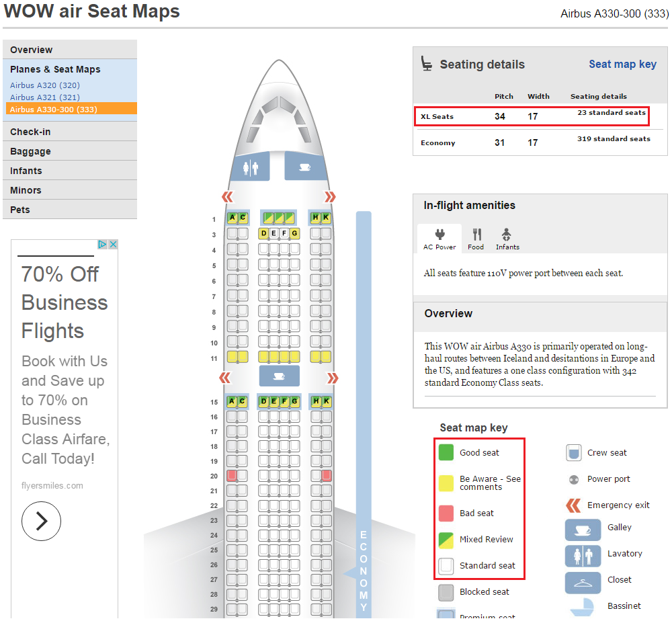Click the green Good seat swatch in key
672x623 pixels.
pos(446,452)
